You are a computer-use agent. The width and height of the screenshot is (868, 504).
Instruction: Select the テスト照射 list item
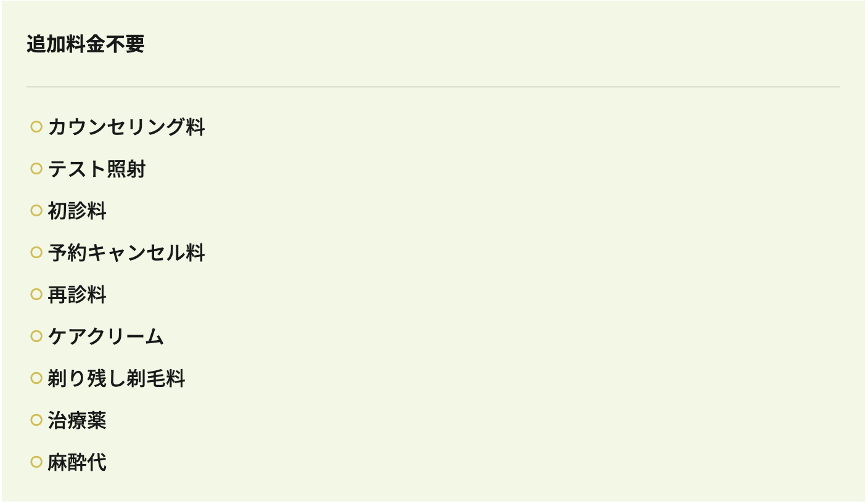97,169
